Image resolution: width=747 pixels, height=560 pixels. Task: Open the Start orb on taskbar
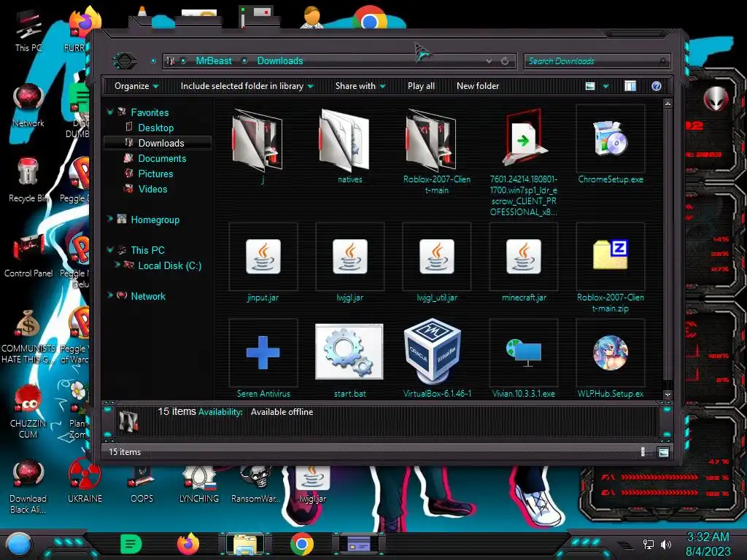point(18,545)
